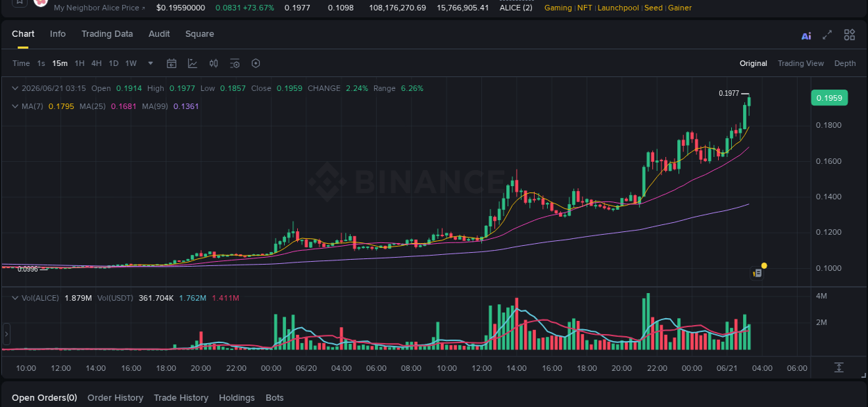This screenshot has height=407, width=868.
Task: Click the 06/20 date on time axis
Action: [x=306, y=368]
